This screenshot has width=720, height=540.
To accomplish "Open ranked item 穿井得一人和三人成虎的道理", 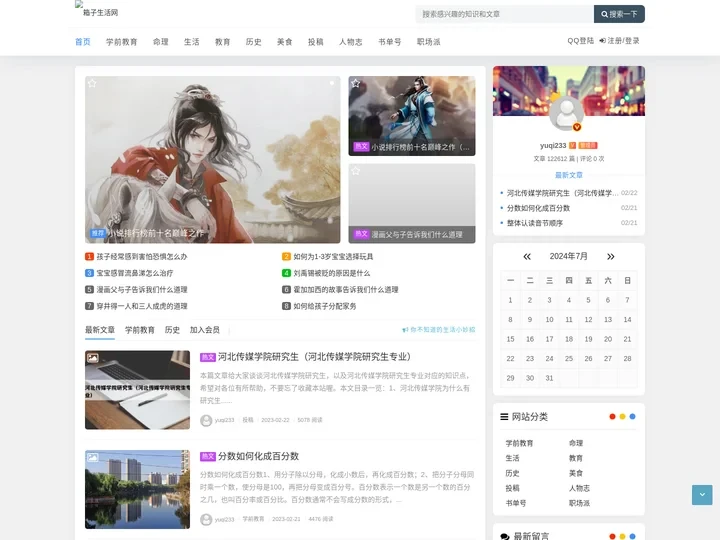I will tap(142, 306).
